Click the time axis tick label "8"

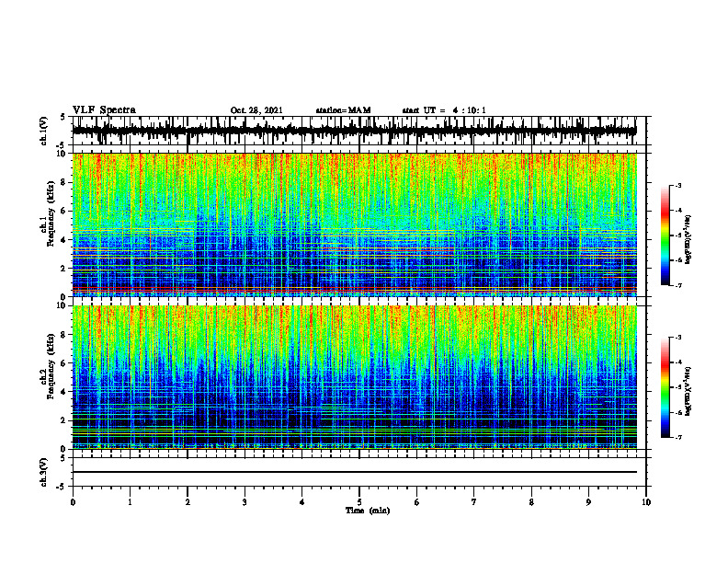(531, 502)
